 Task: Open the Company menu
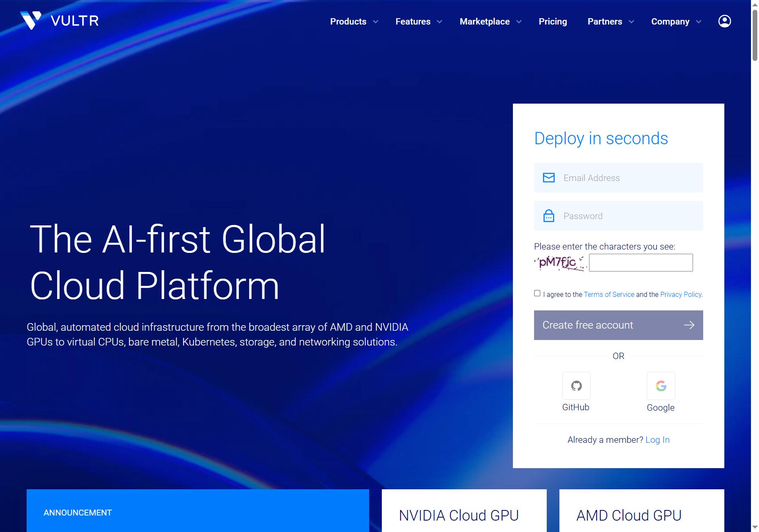(x=670, y=22)
